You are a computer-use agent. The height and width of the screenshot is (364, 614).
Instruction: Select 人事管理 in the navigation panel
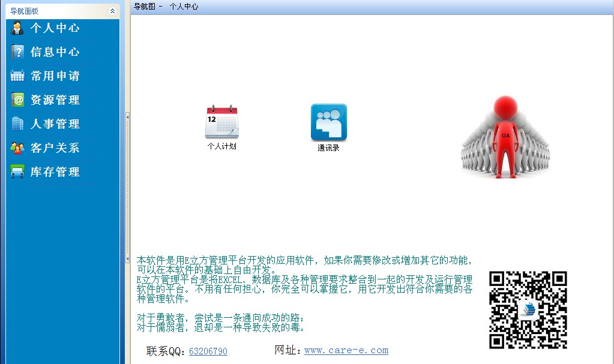point(55,124)
